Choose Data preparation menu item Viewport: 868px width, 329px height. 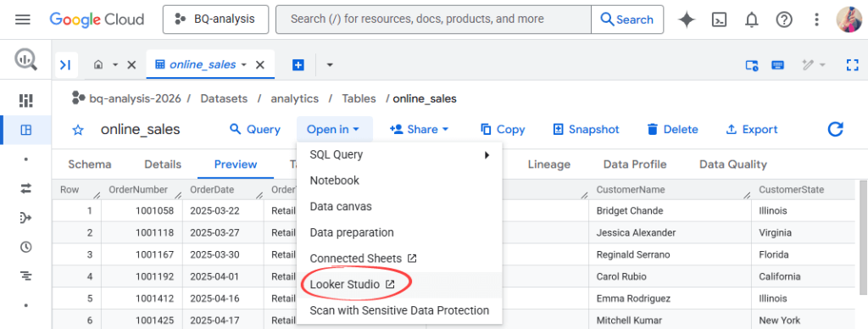coord(399,232)
